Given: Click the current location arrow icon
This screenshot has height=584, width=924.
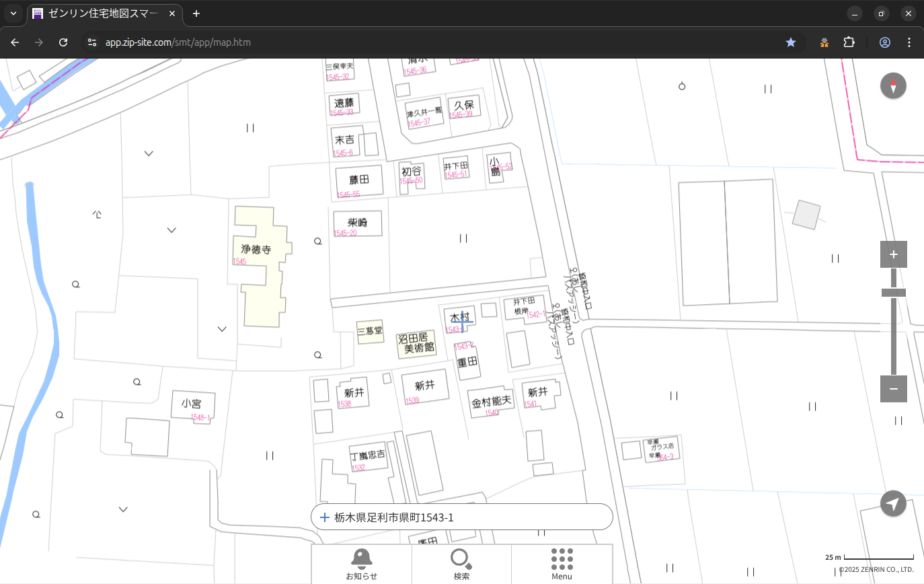Looking at the screenshot, I should point(893,503).
